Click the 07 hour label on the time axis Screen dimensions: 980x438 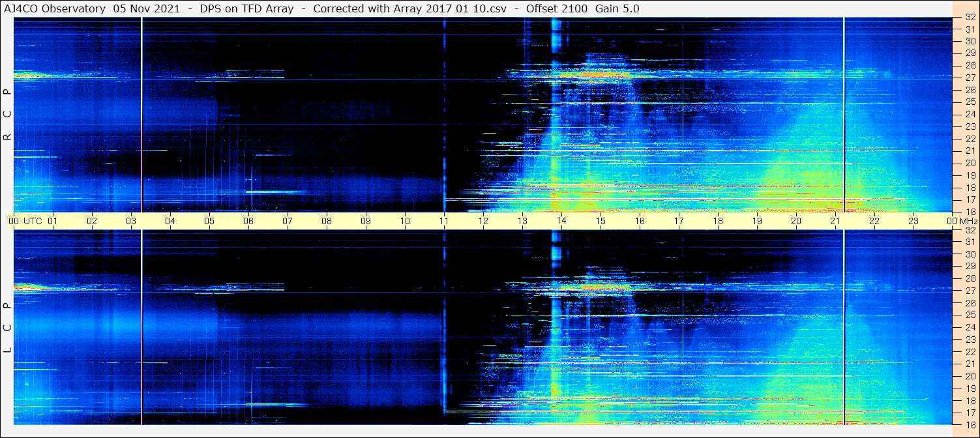click(x=288, y=221)
